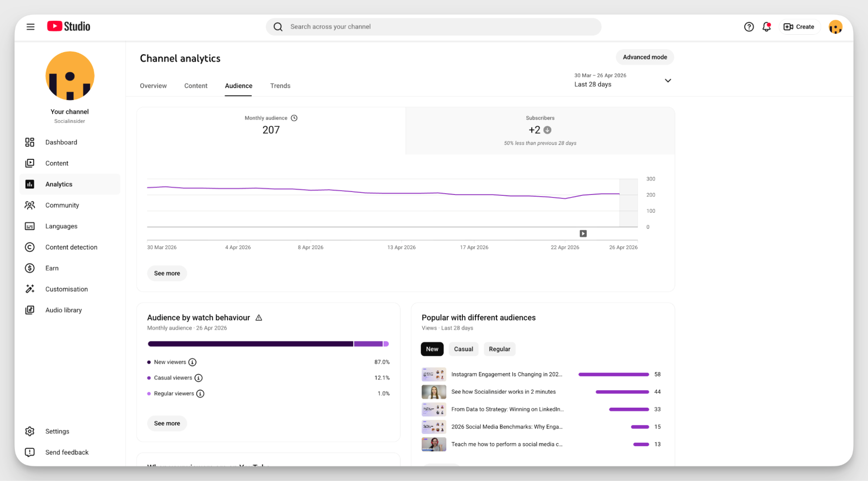Switch to the Content analytics tab
Image resolution: width=868 pixels, height=481 pixels.
coord(196,86)
